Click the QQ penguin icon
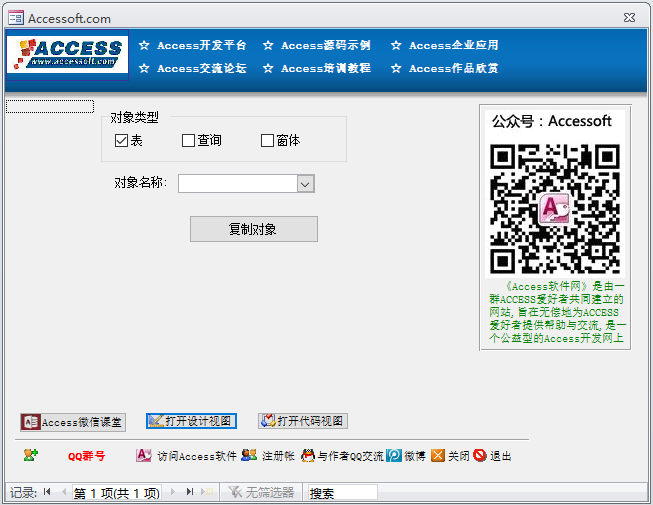This screenshot has width=653, height=505. point(308,455)
